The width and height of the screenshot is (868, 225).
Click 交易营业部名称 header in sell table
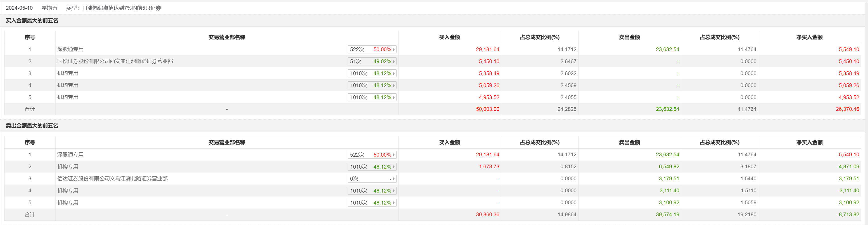pyautogui.click(x=226, y=143)
